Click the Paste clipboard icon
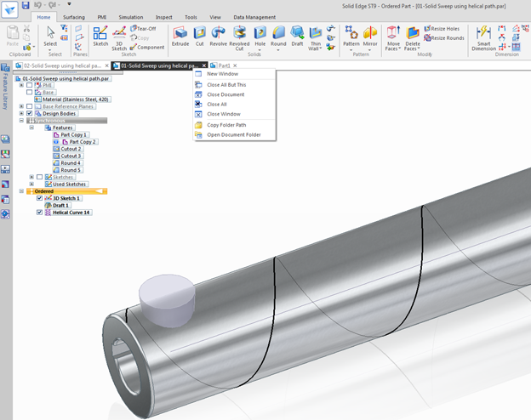 click(x=13, y=36)
